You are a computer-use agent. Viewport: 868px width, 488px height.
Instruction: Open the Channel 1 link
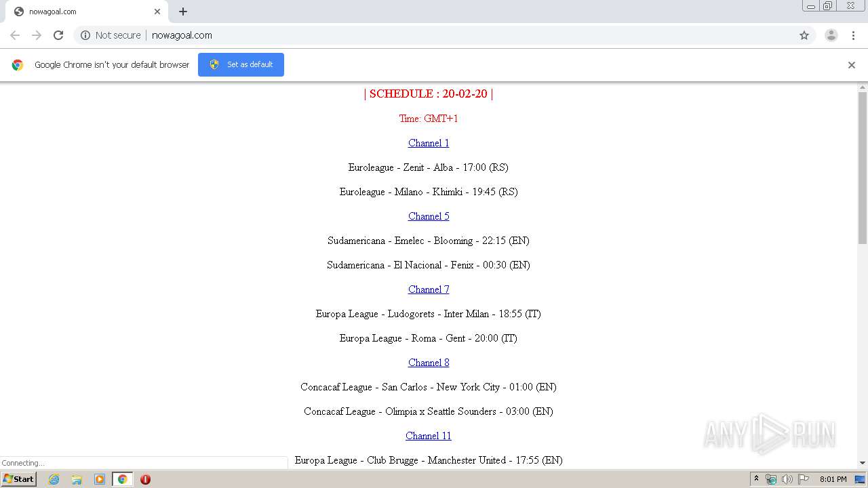(429, 143)
